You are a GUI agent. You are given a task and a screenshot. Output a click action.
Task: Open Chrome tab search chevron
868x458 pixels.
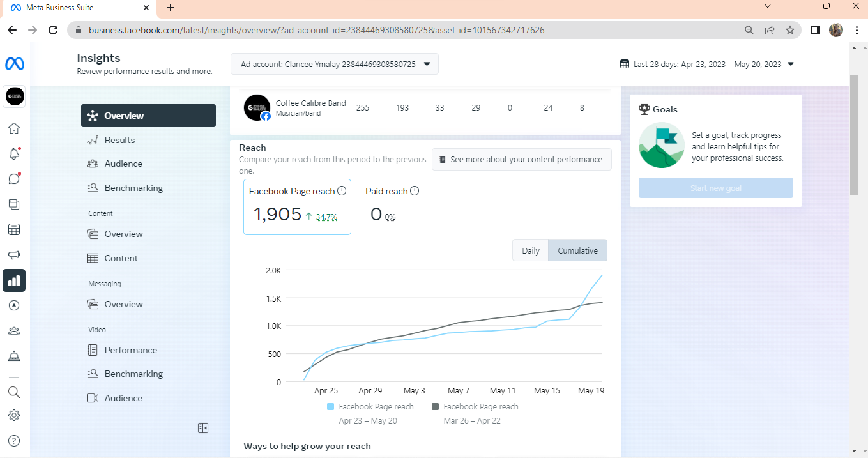pyautogui.click(x=768, y=6)
